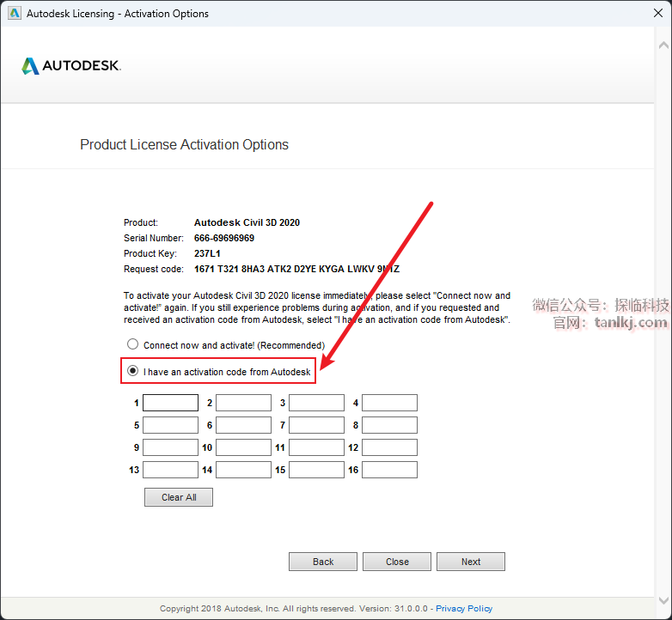Select "Connect now and activate!" radio option

coord(133,344)
